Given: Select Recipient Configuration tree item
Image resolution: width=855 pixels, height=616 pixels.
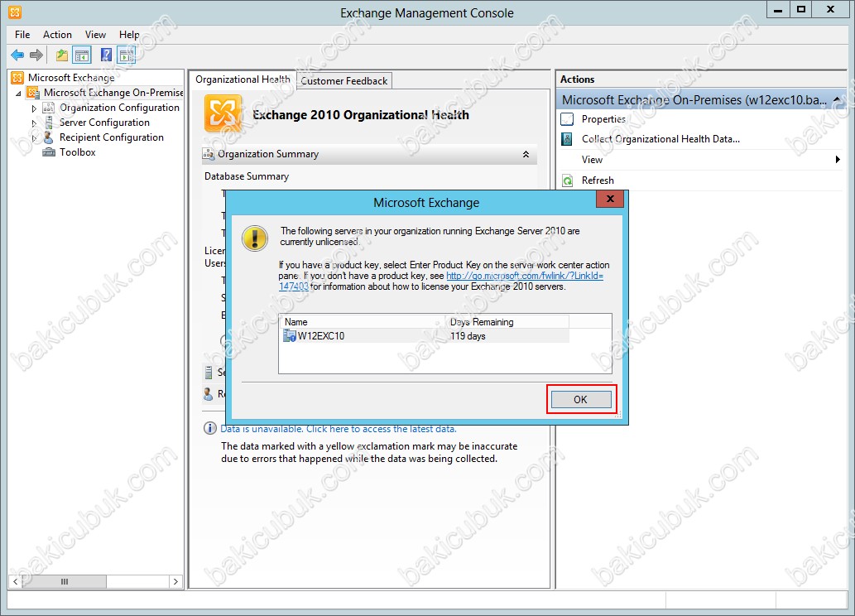Looking at the screenshot, I should coord(111,137).
